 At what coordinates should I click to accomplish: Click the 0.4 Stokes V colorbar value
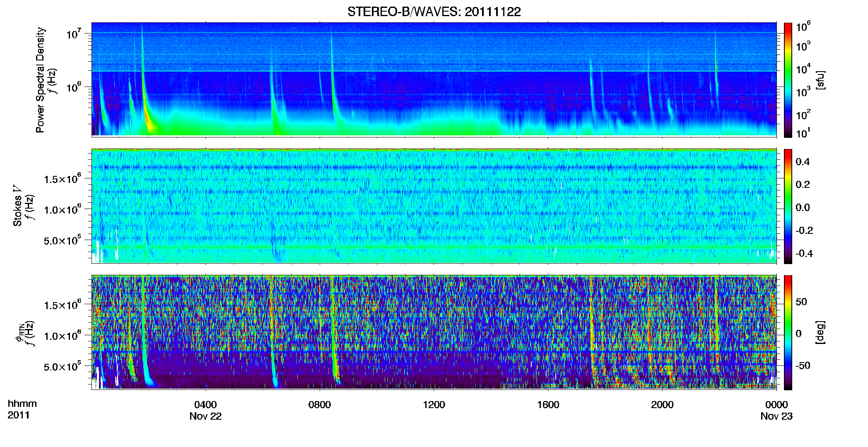(803, 162)
